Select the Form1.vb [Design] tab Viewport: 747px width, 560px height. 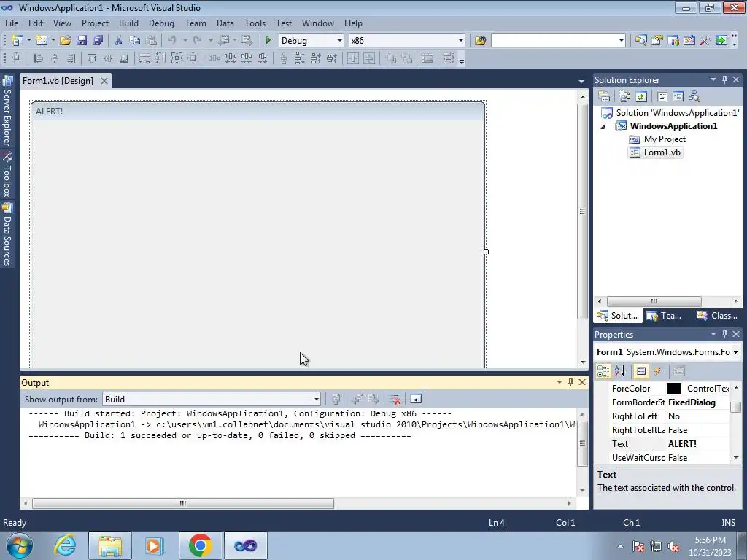click(x=58, y=81)
